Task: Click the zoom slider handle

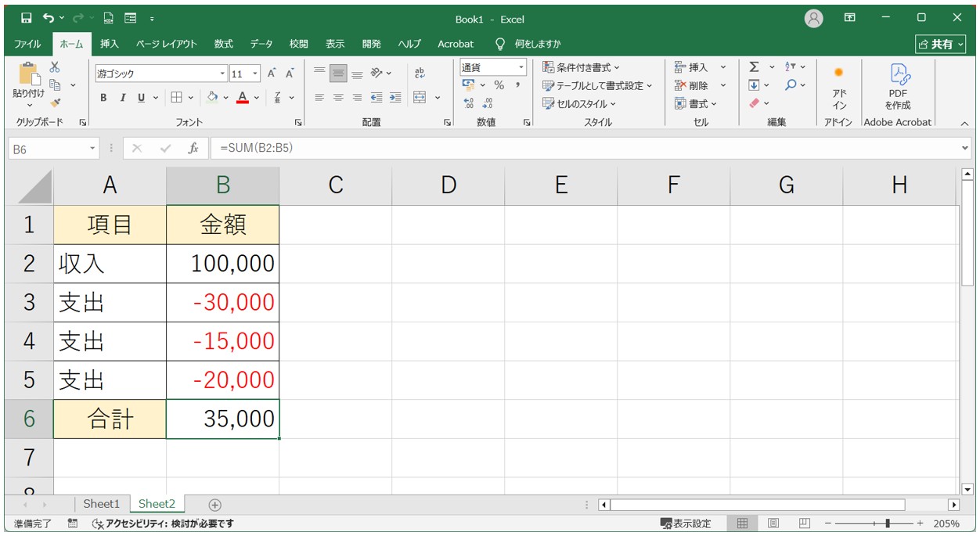Action: point(887,523)
